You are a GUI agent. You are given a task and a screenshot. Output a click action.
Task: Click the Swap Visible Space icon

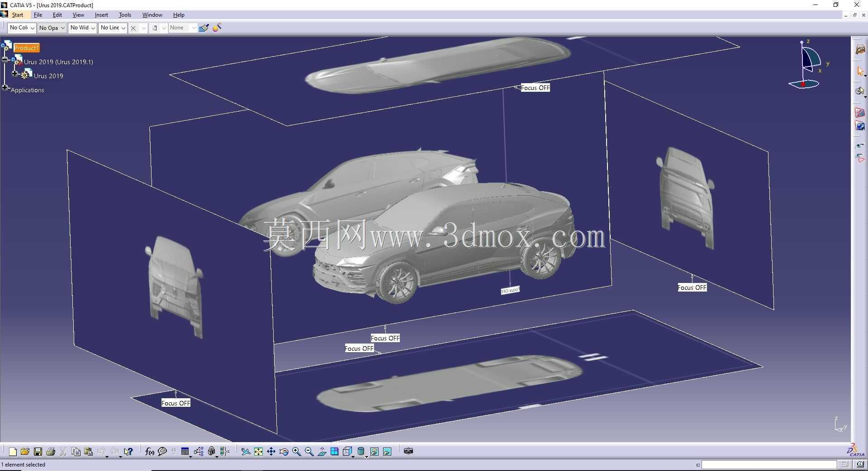(387, 451)
